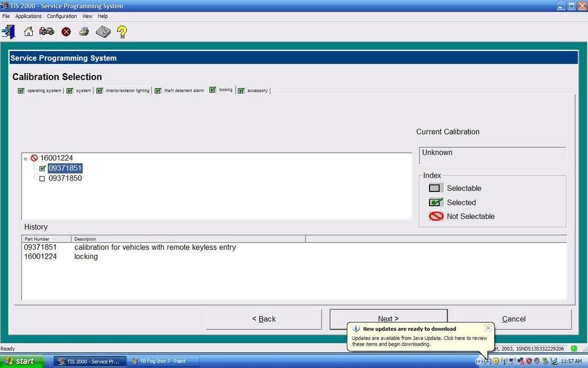Open the Help menu
588x368 pixels.
[x=103, y=16]
